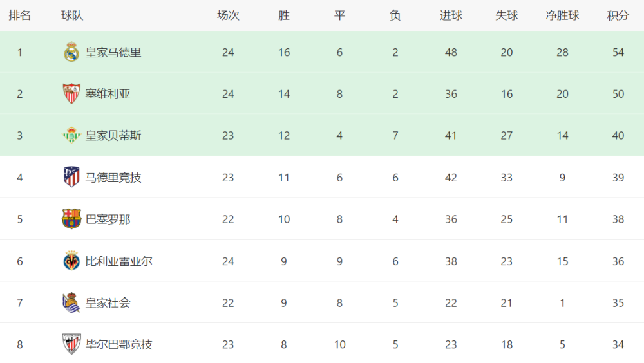Open team link 塞维利亚
The width and height of the screenshot is (644, 363).
click(108, 94)
